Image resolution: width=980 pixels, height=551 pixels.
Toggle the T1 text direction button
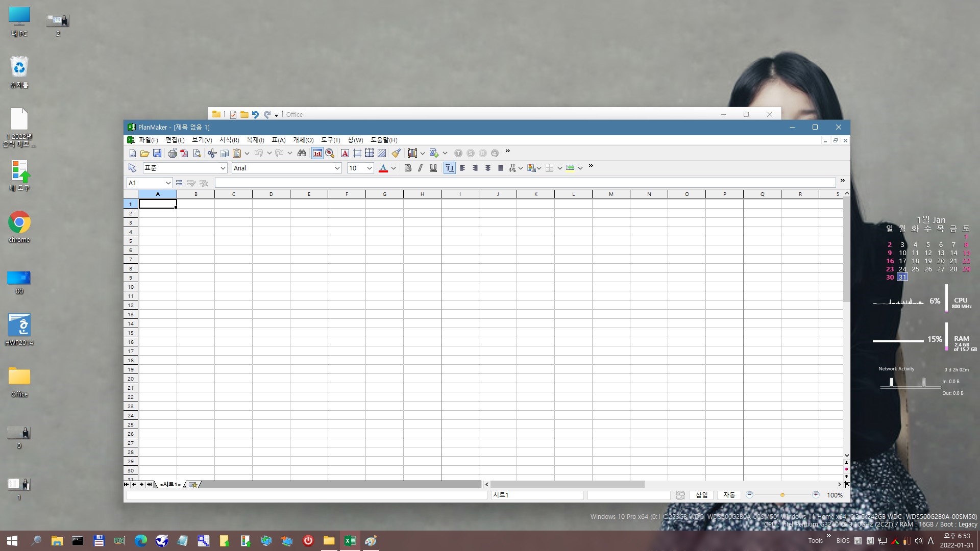[x=450, y=168]
